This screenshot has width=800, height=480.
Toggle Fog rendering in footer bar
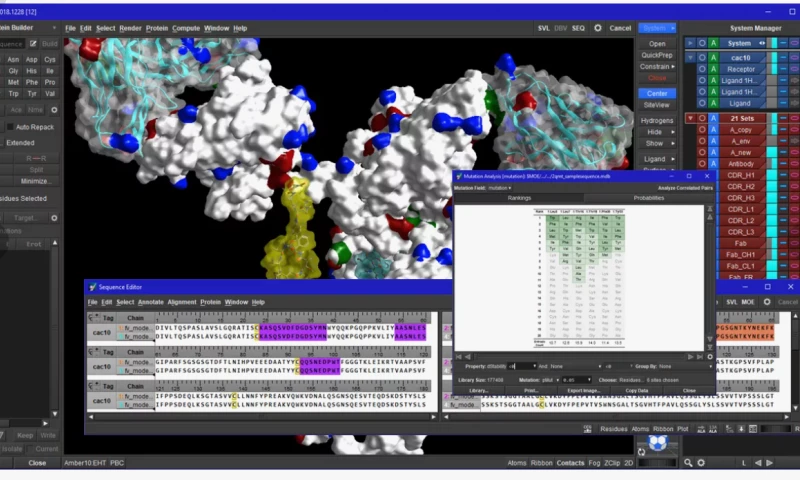point(594,463)
